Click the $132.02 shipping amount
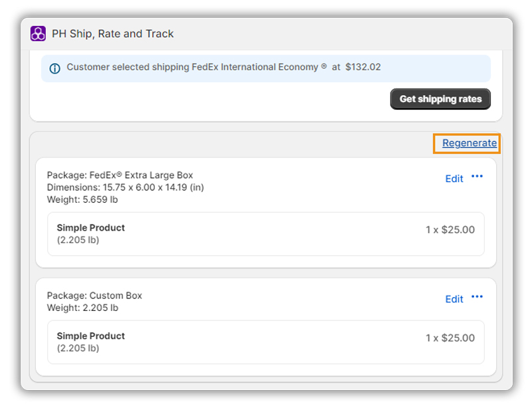The image size is (532, 410). pyautogui.click(x=363, y=67)
